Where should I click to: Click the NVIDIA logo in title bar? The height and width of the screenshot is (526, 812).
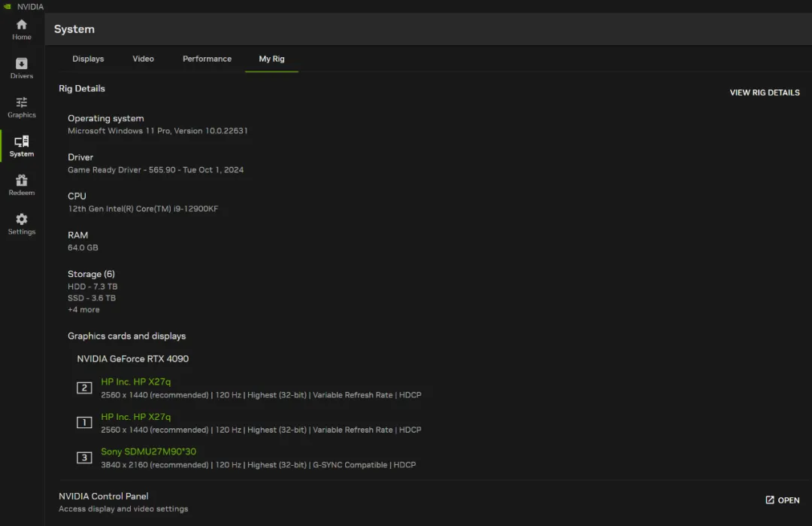(7, 6)
